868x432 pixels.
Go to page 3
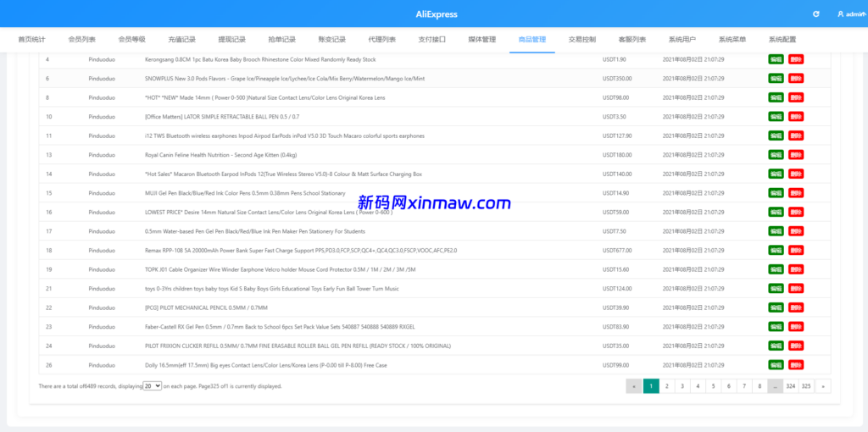(x=682, y=386)
